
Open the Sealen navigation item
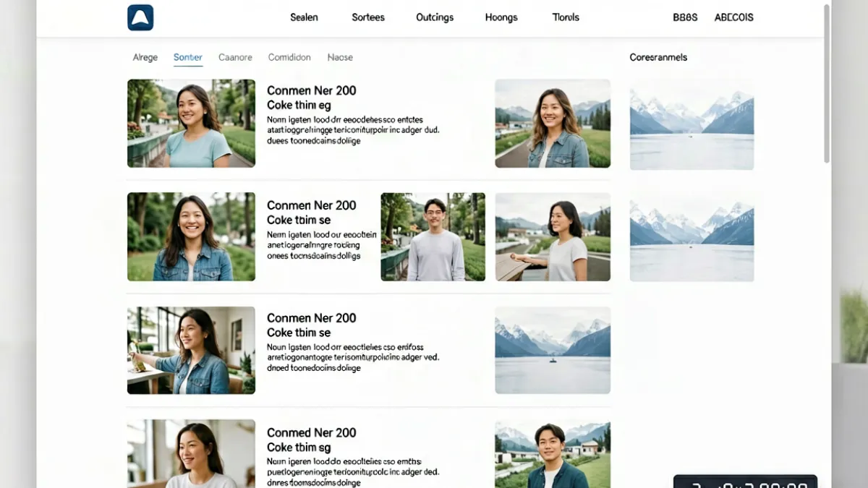[304, 17]
